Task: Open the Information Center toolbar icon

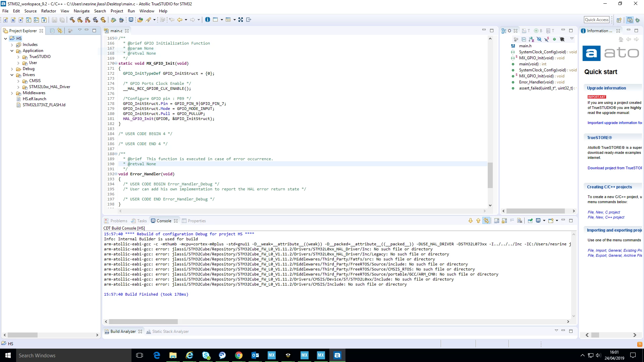Action: (208, 20)
